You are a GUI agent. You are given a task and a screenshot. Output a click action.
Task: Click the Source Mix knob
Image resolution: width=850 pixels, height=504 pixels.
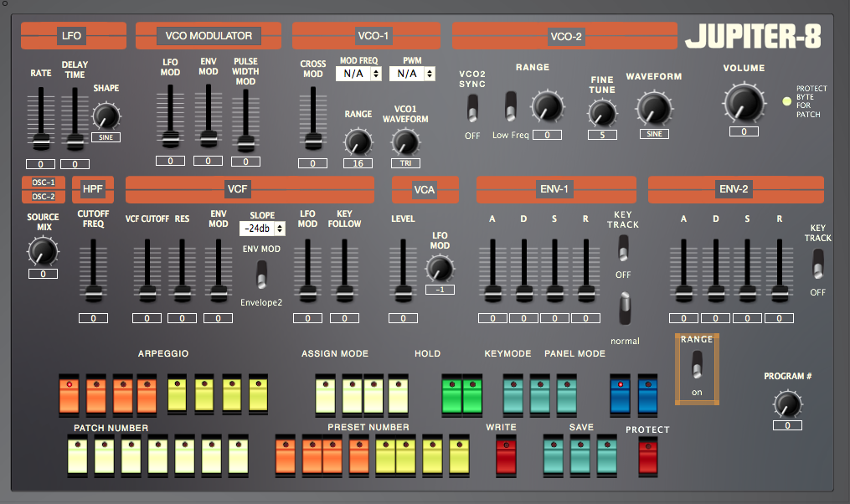(x=43, y=251)
